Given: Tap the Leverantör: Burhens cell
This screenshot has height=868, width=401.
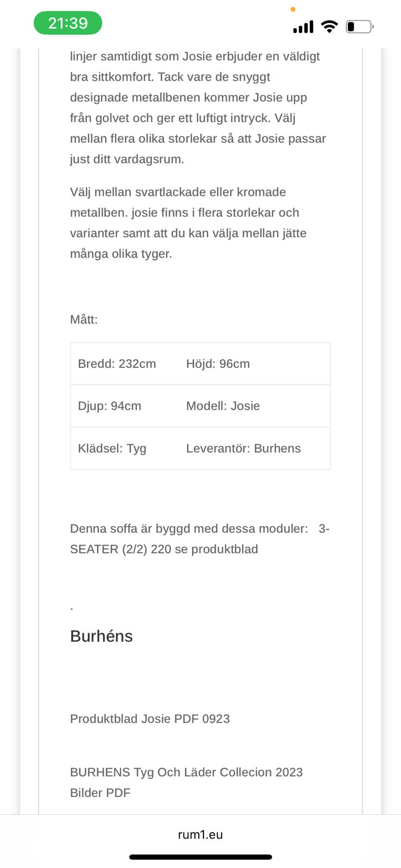Looking at the screenshot, I should [x=243, y=449].
